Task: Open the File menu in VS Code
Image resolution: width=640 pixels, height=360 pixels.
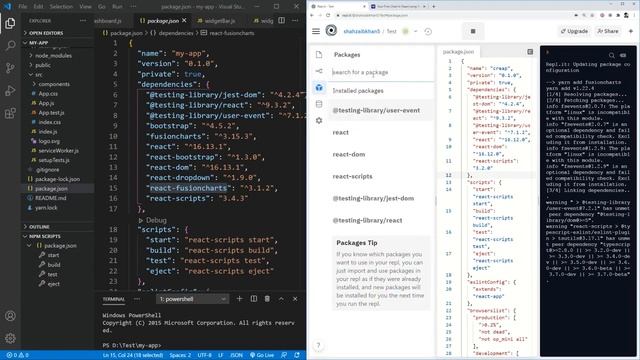Action: click(x=22, y=7)
